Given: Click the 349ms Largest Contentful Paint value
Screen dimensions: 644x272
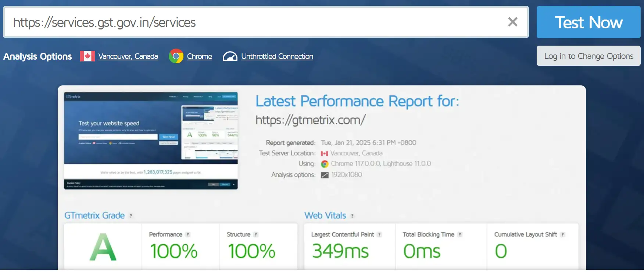Looking at the screenshot, I should click(x=340, y=251).
